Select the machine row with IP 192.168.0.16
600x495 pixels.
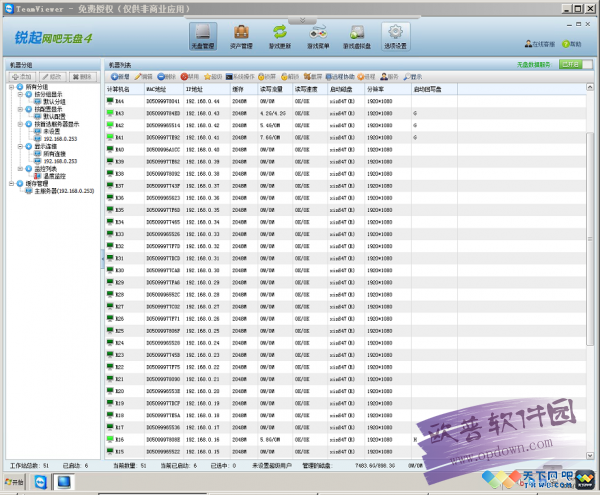345,440
